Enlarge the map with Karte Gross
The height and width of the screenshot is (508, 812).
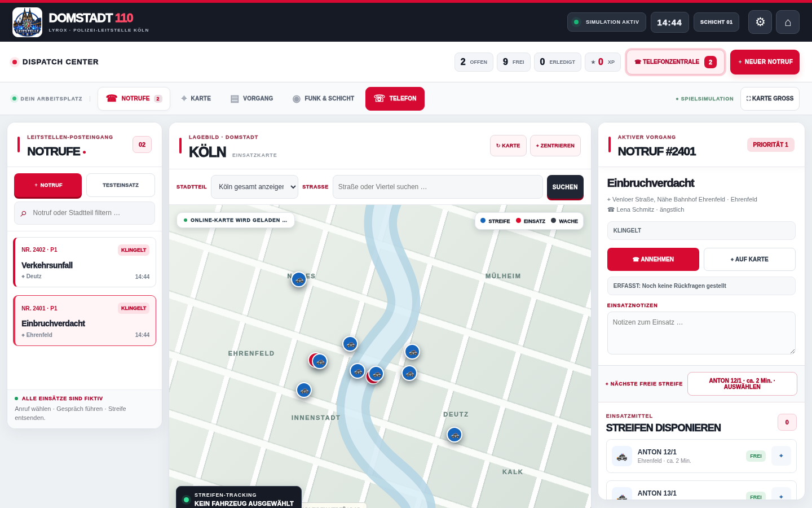tap(770, 99)
